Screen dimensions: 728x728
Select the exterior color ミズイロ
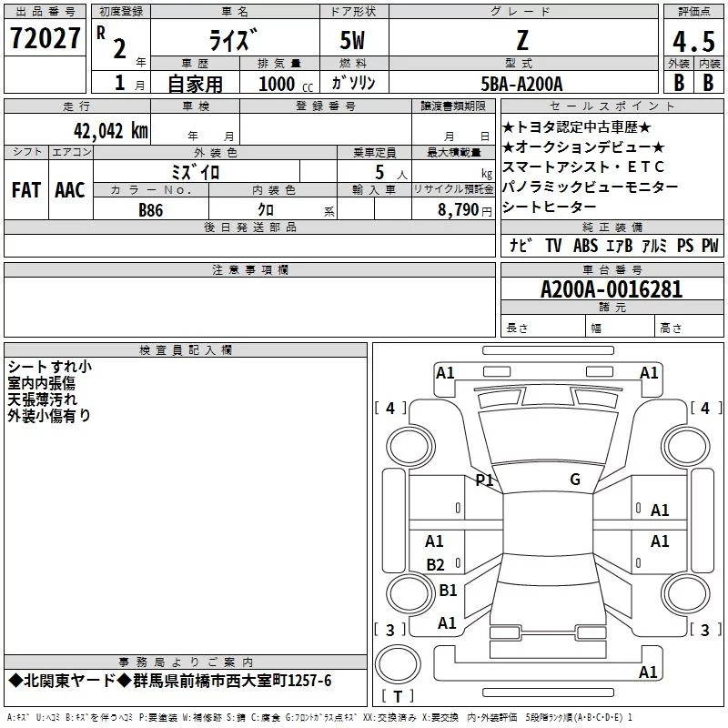(196, 172)
